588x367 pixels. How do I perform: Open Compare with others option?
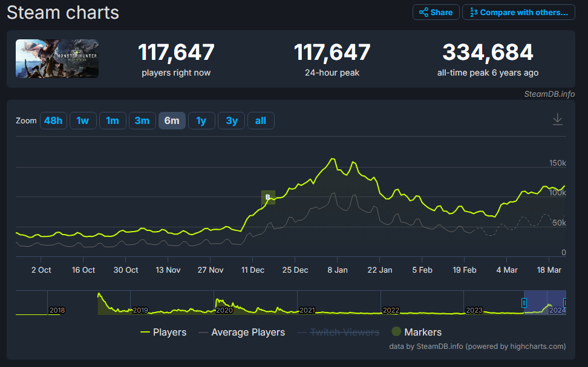tap(518, 12)
